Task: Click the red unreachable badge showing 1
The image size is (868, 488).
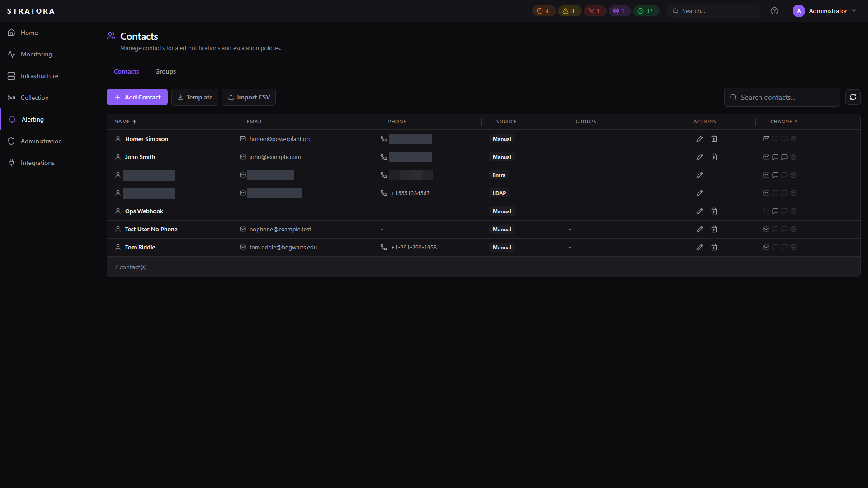Action: [594, 11]
